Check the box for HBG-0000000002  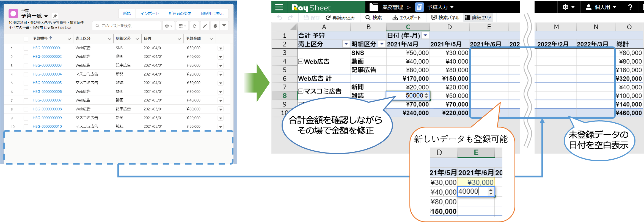pyautogui.click(x=26, y=57)
